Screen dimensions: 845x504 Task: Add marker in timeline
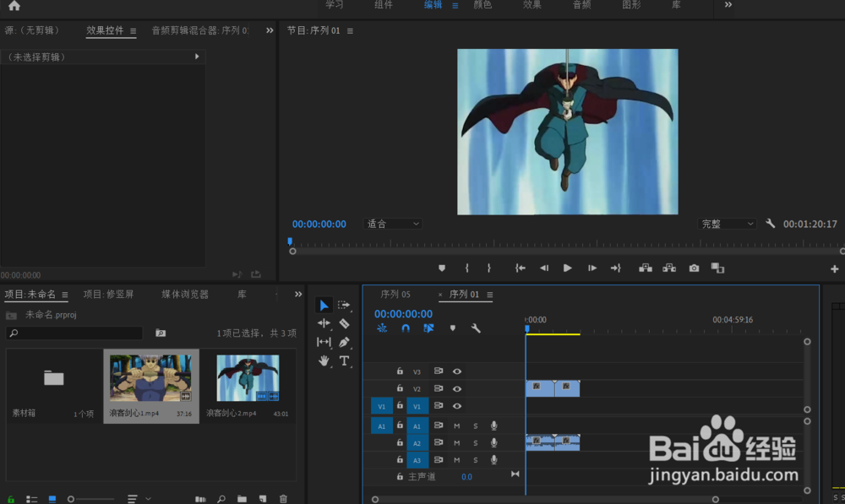pos(453,328)
